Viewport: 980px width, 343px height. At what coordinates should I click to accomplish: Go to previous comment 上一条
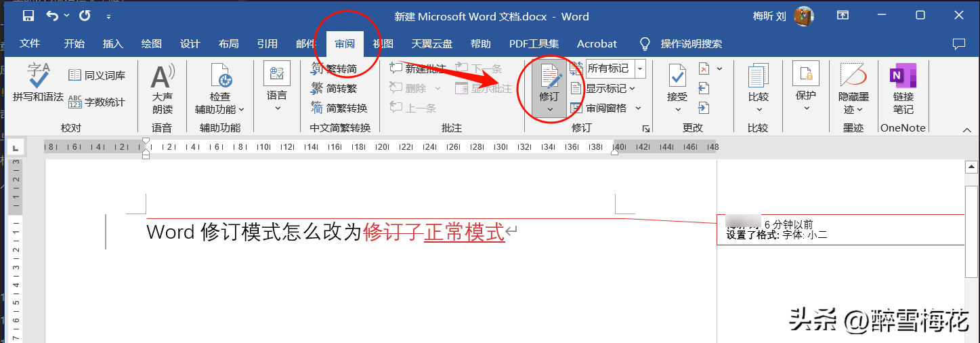pyautogui.click(x=413, y=108)
